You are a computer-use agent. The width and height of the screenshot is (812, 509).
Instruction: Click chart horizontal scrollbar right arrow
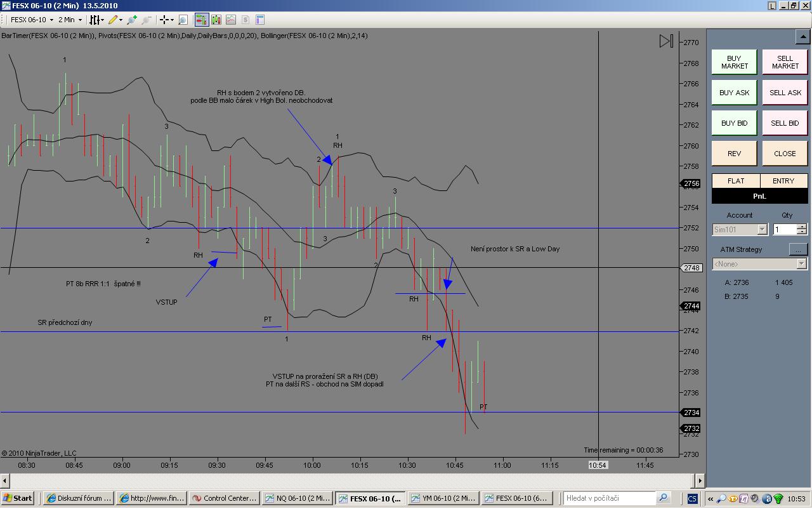click(x=700, y=480)
